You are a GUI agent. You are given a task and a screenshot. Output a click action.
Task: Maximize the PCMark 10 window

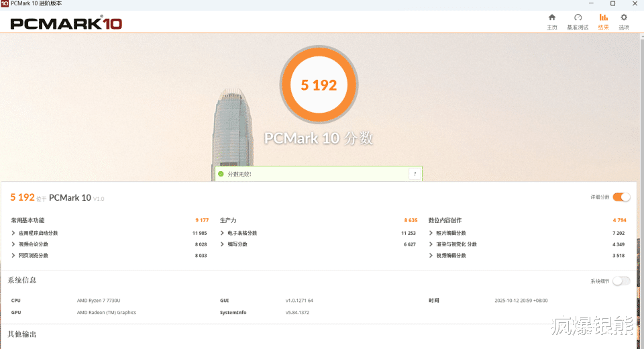(612, 3)
